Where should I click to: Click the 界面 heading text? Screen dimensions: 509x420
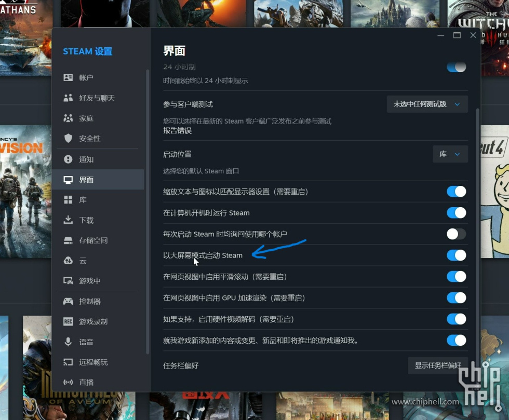click(x=175, y=51)
